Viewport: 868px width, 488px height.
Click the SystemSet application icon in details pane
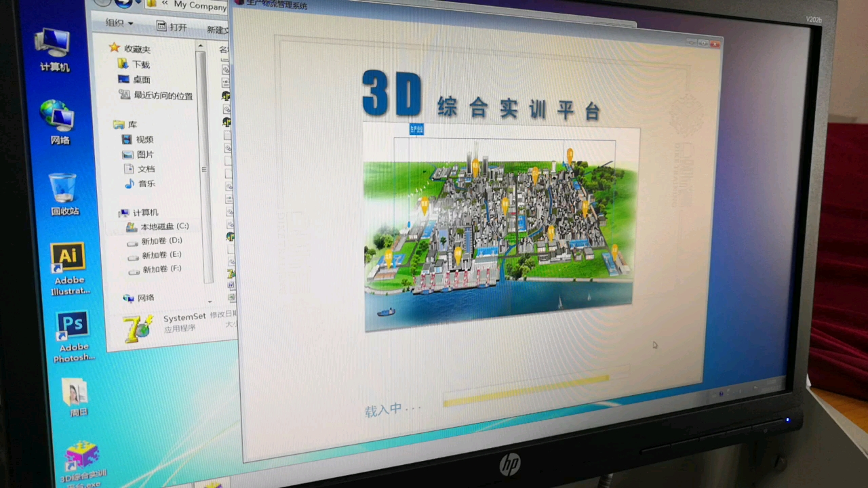pos(137,327)
